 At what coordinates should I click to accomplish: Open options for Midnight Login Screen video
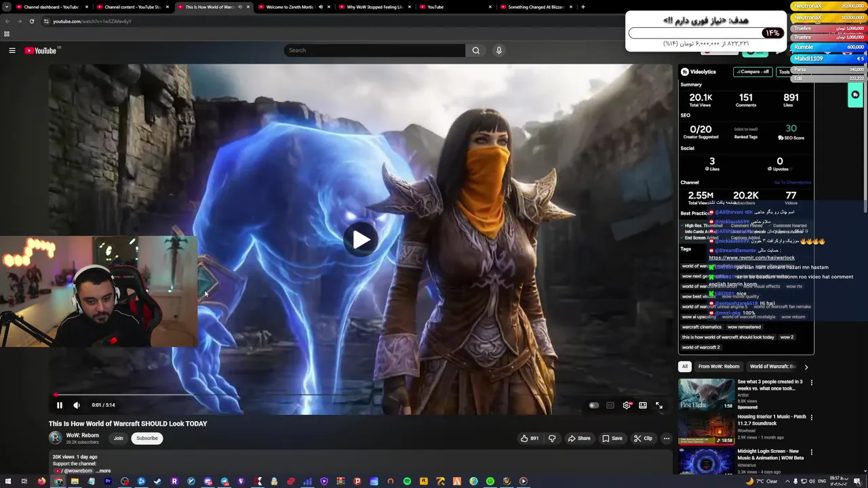click(x=812, y=453)
